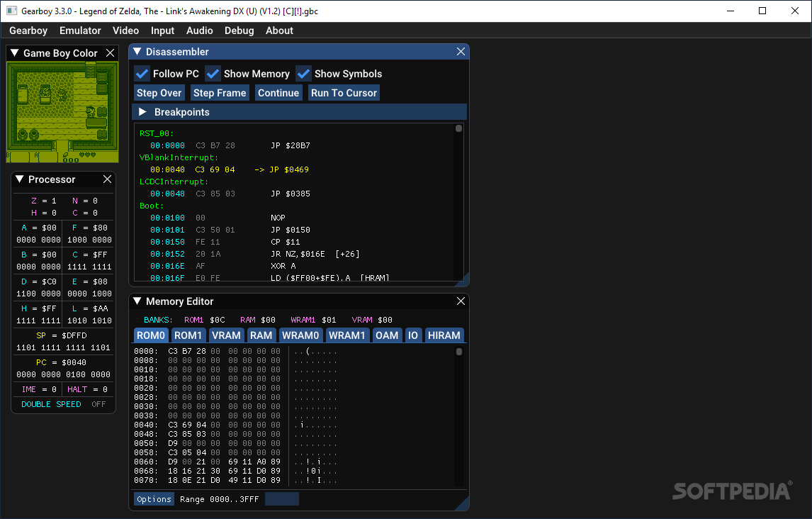Viewport: 812px width, 519px height.
Task: Switch to the IO memory tab
Action: pos(413,335)
